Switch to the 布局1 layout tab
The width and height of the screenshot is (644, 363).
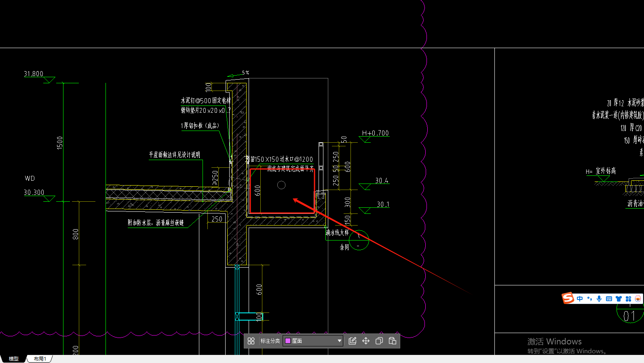tap(40, 359)
